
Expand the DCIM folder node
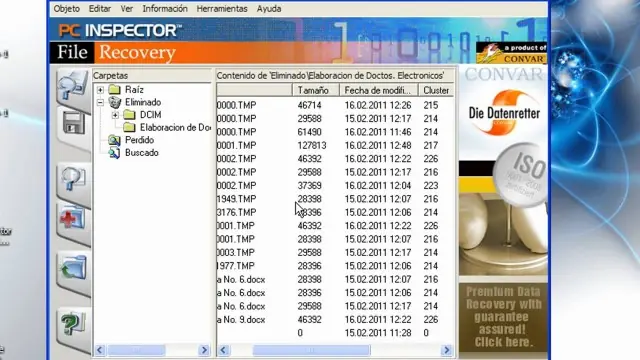[115, 115]
